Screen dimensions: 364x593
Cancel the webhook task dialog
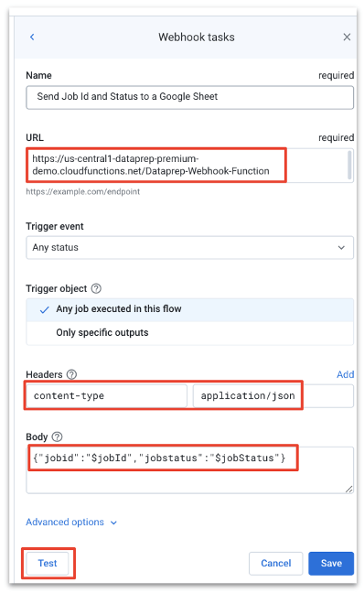coord(276,563)
